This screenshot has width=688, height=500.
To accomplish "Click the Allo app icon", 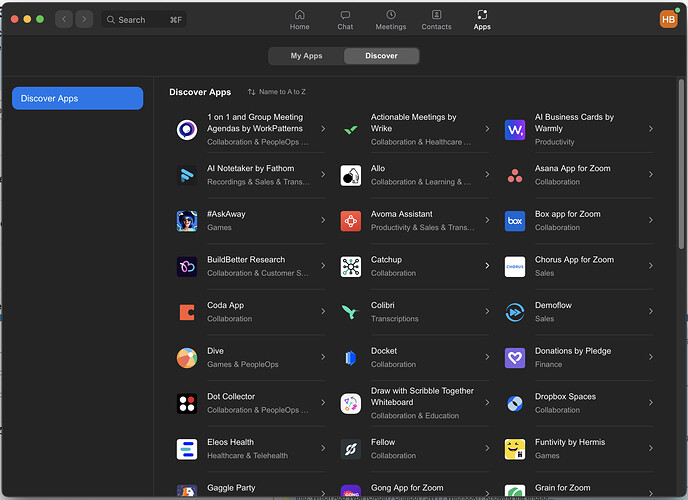I will click(351, 175).
